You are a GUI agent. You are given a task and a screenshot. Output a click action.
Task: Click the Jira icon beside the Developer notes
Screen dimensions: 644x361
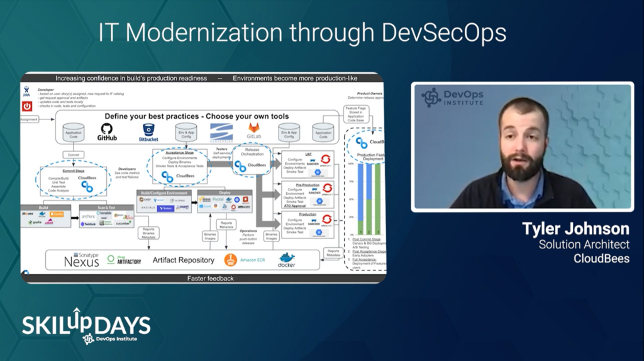[x=26, y=91]
